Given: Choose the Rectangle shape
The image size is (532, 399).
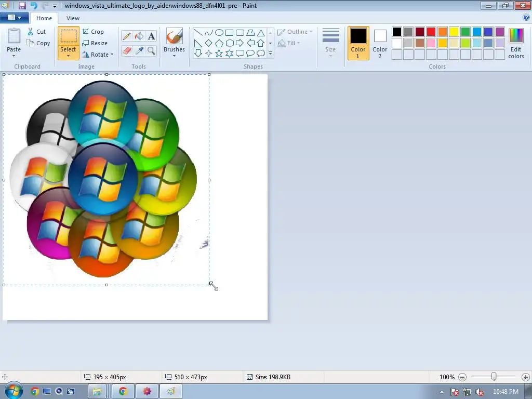Looking at the screenshot, I should tap(229, 33).
